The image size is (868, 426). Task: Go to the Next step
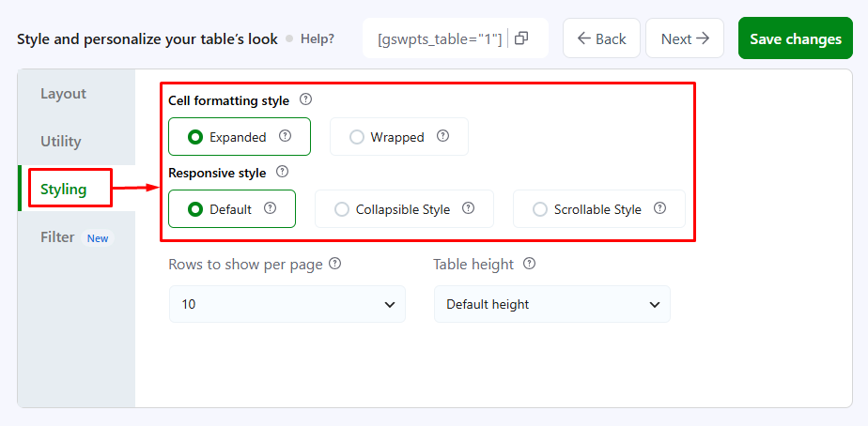685,38
